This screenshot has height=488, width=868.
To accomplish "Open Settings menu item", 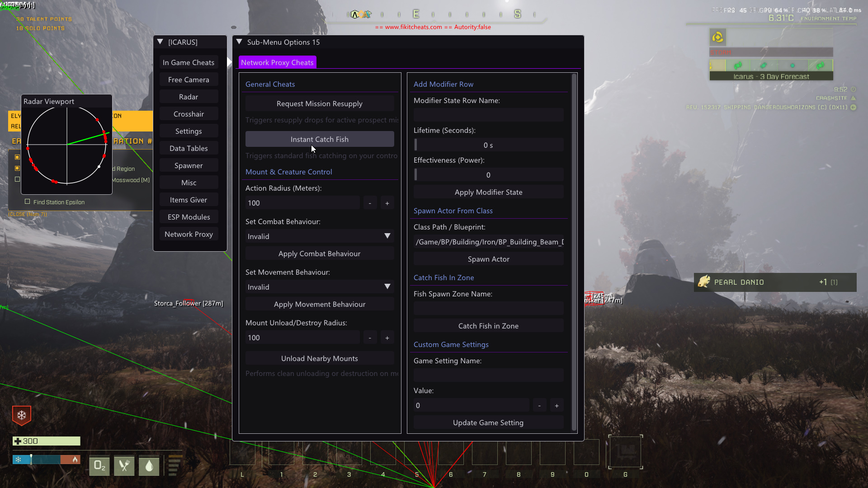I will tap(189, 131).
